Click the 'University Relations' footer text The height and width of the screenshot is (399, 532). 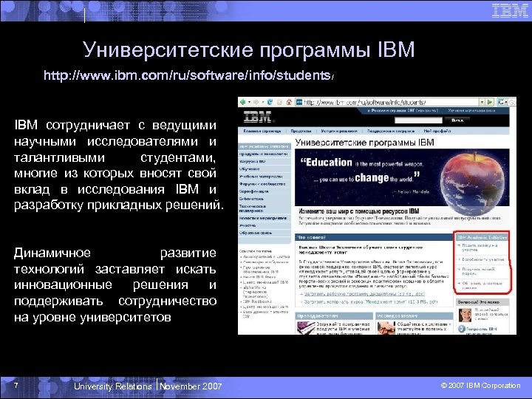(x=112, y=386)
